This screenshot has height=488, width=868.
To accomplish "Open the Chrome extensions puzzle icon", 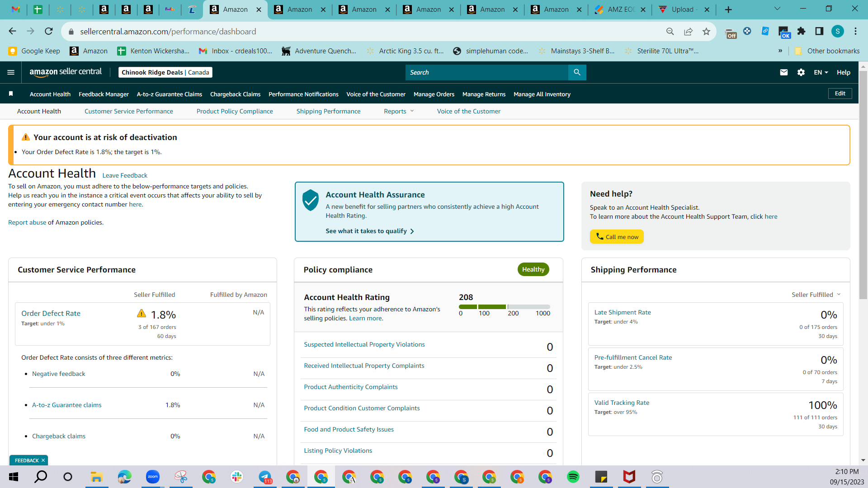I will point(802,31).
